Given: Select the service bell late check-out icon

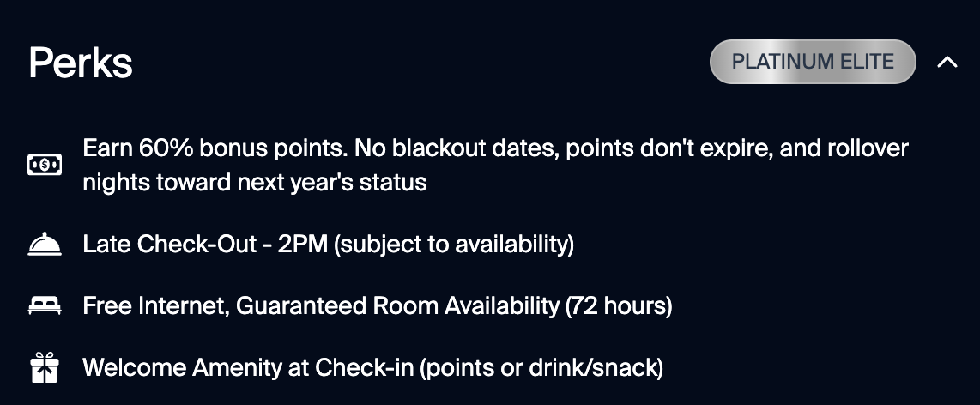Looking at the screenshot, I should (x=44, y=245).
